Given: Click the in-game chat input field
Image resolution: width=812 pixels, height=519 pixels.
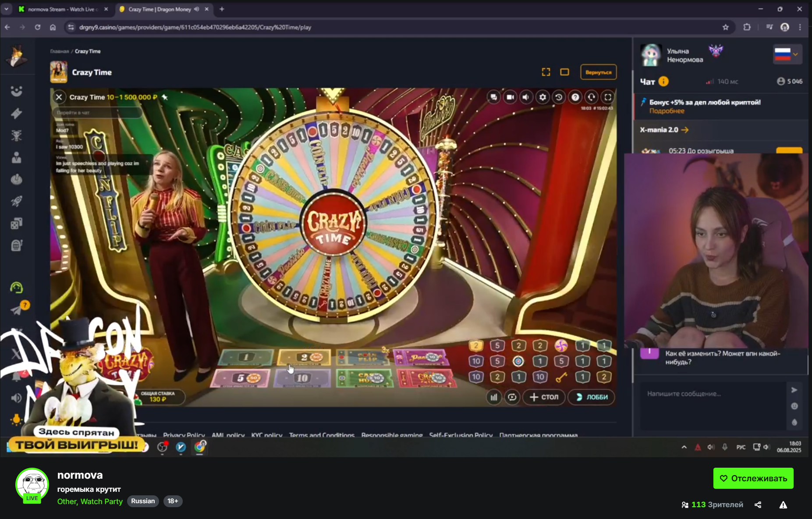Looking at the screenshot, I should [x=97, y=113].
